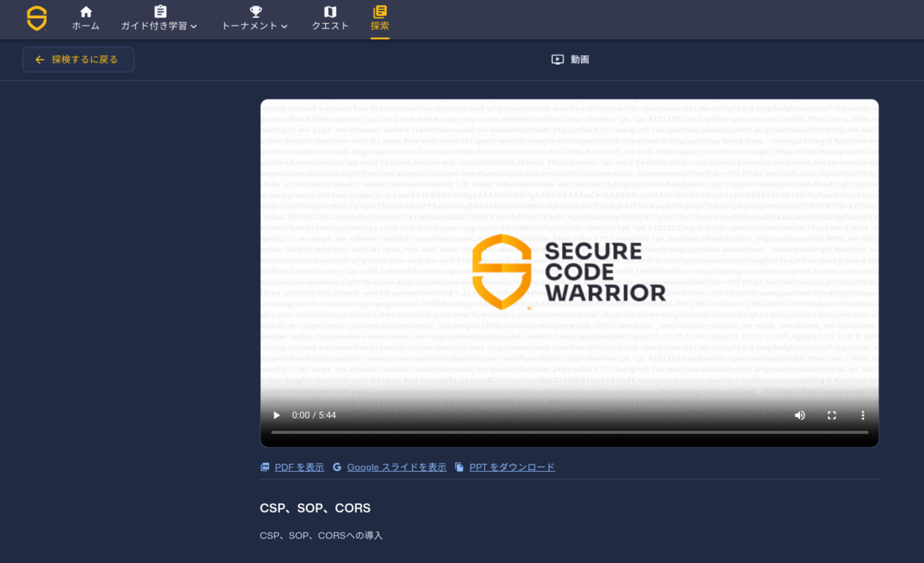
Task: Click the Secure Code Warrior shield logo
Action: [37, 19]
